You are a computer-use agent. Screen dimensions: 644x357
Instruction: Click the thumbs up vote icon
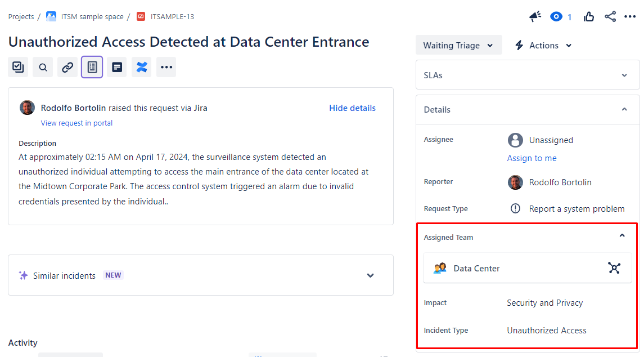click(589, 17)
